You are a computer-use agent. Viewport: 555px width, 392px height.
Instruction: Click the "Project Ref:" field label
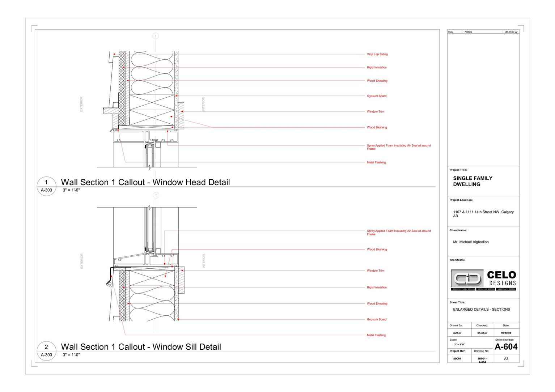coord(457,351)
